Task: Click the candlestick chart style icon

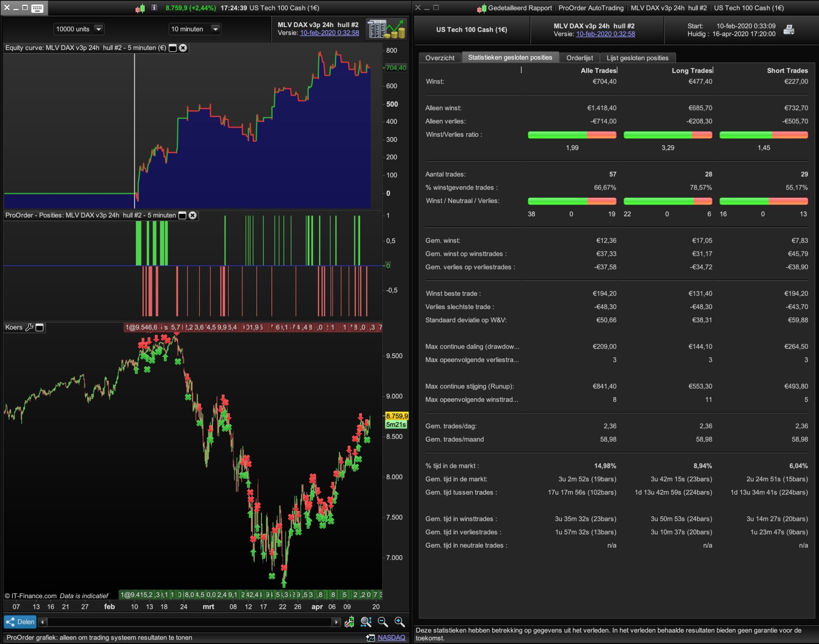Action: (x=349, y=622)
